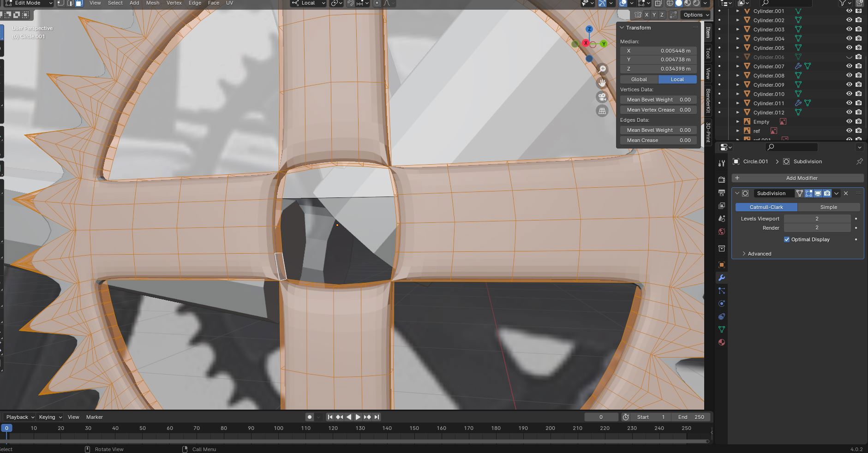Play the timeline animation
The width and height of the screenshot is (868, 453).
coord(358,417)
